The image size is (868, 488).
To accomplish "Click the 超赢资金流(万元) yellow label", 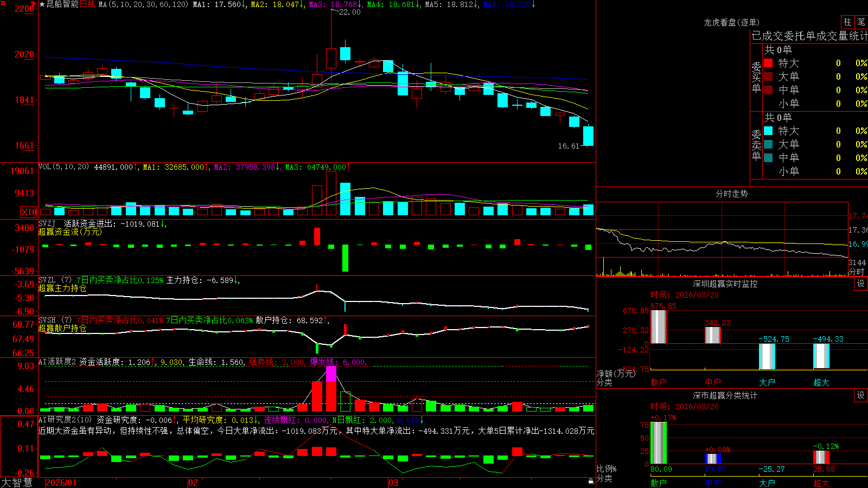I will click(70, 232).
